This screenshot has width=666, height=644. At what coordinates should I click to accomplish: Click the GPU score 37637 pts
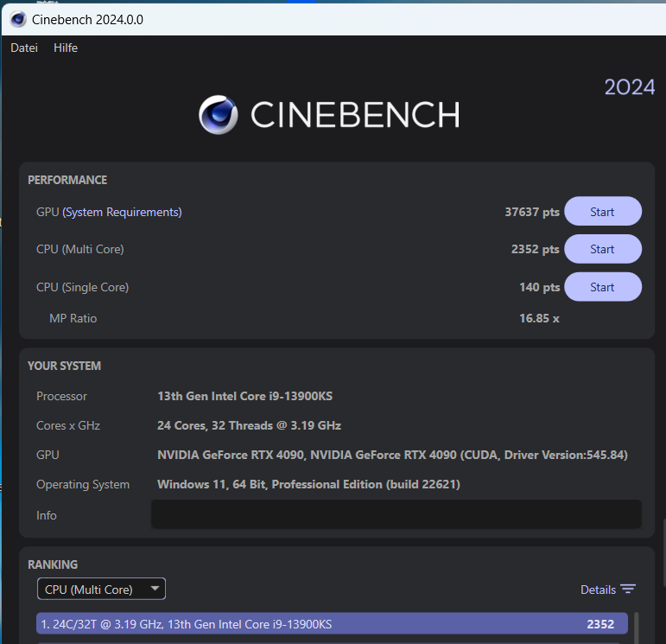(532, 212)
